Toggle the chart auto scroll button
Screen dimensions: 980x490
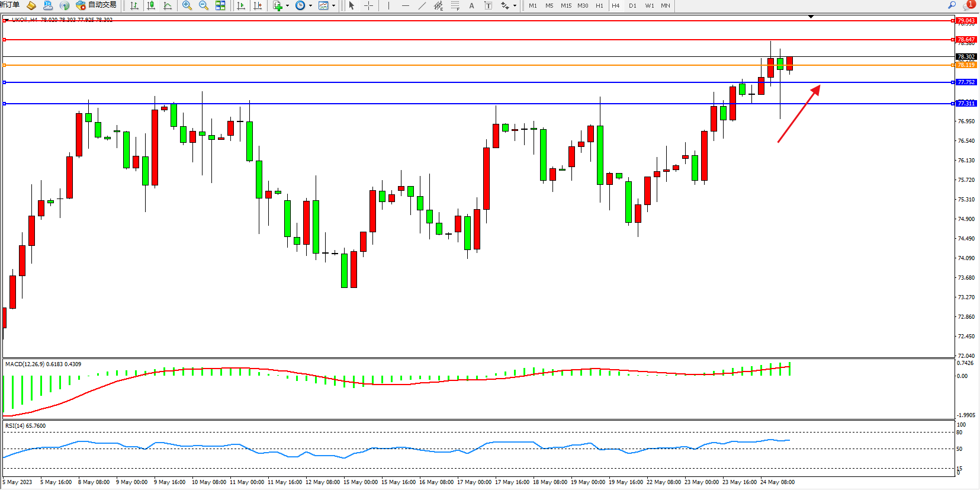point(241,5)
